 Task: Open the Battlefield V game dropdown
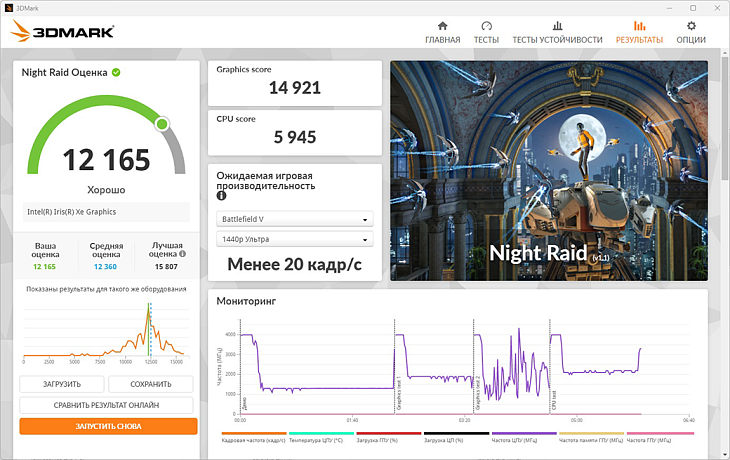[x=294, y=219]
